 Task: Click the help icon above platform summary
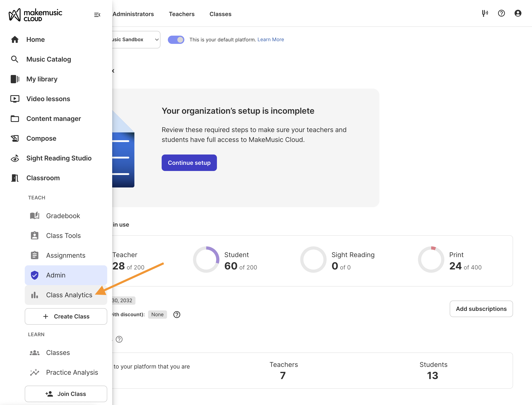119,339
